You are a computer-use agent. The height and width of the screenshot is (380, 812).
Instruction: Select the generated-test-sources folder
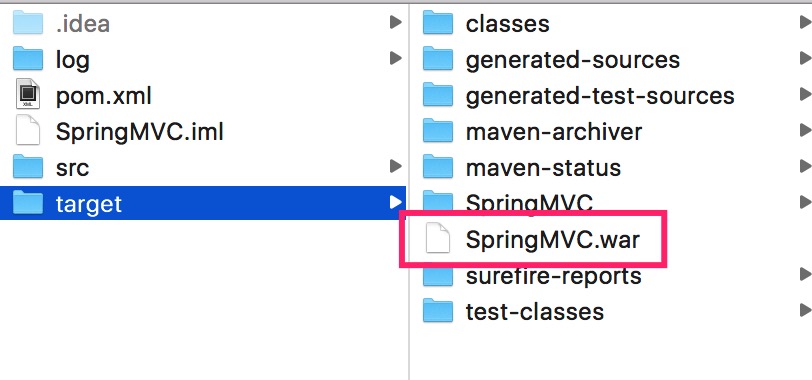(600, 96)
